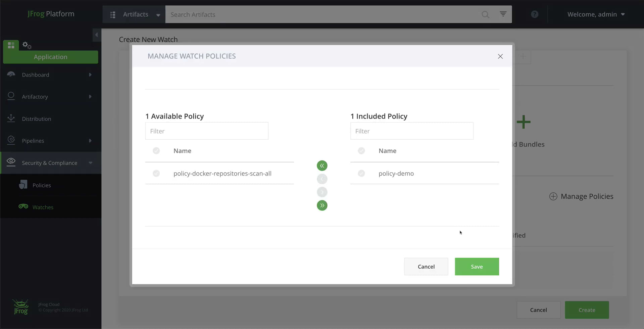
Task: Check the policy-docker-repositories-scan-all checkbox
Action: (156, 173)
